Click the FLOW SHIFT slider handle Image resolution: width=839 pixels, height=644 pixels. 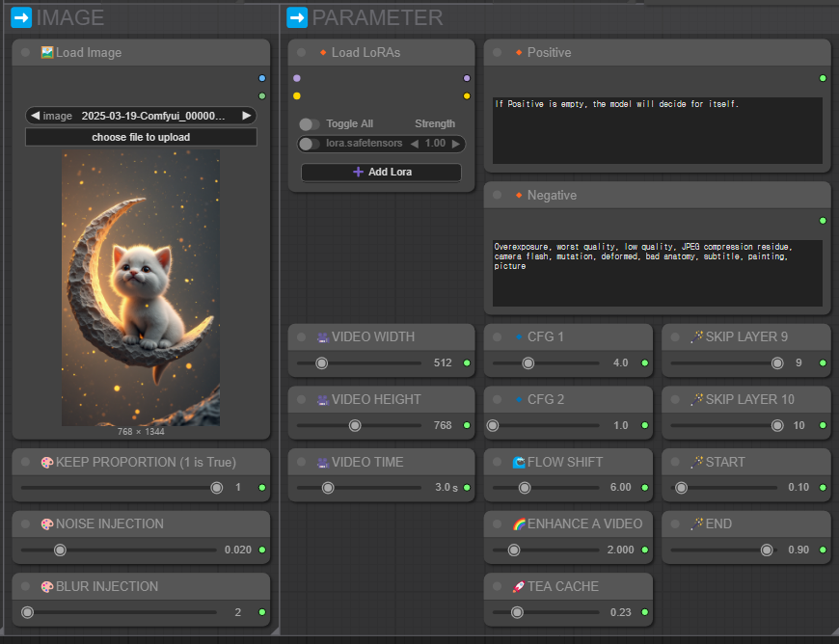[x=525, y=488]
